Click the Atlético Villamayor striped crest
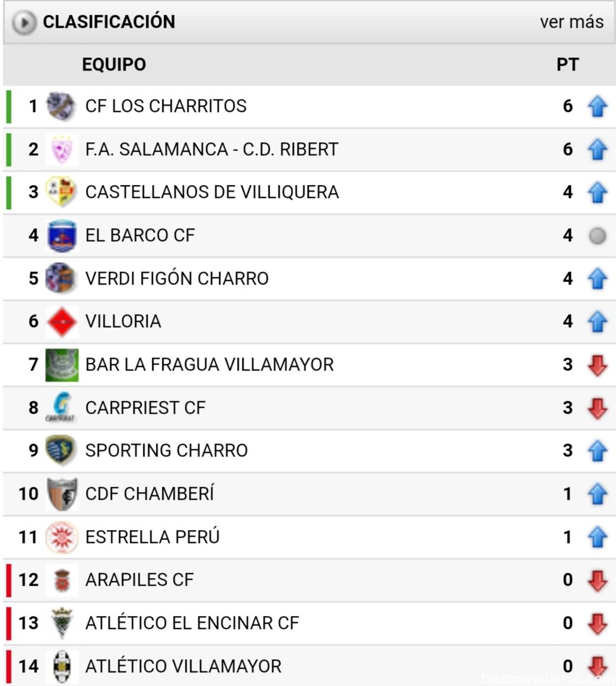Screen dimensions: 616x686 point(62,666)
